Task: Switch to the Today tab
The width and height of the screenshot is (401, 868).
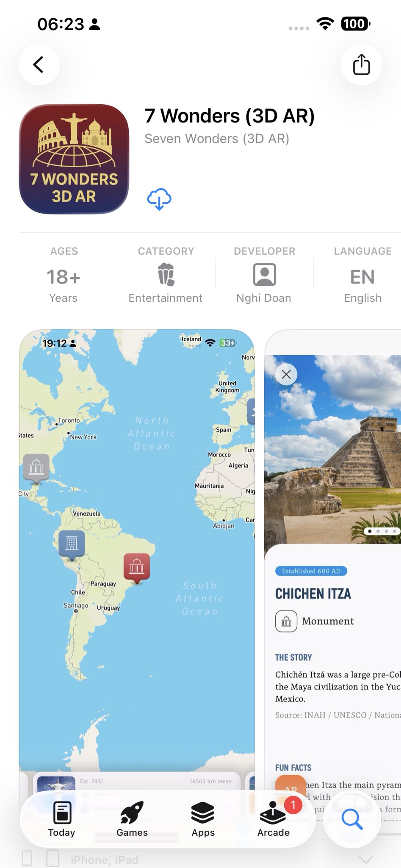Action: click(x=62, y=819)
